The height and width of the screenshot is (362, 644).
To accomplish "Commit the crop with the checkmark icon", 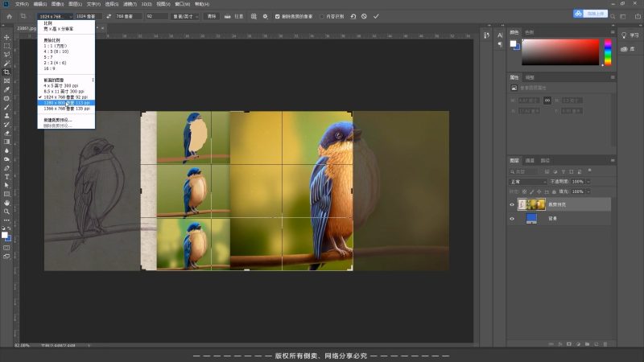I will click(x=376, y=16).
